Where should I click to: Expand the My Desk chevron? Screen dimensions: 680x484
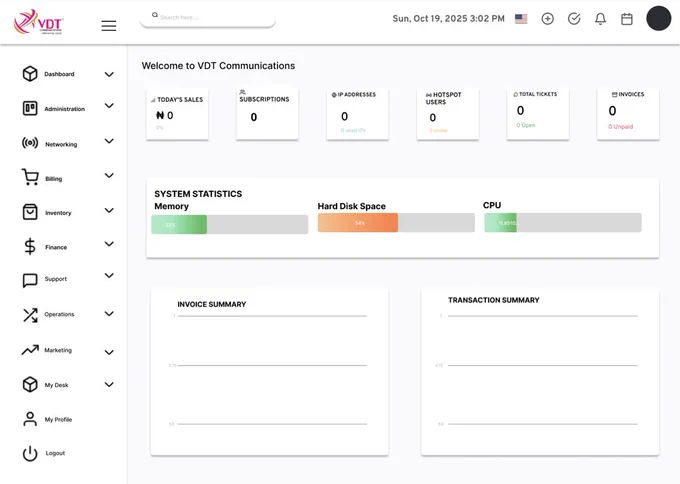[109, 384]
